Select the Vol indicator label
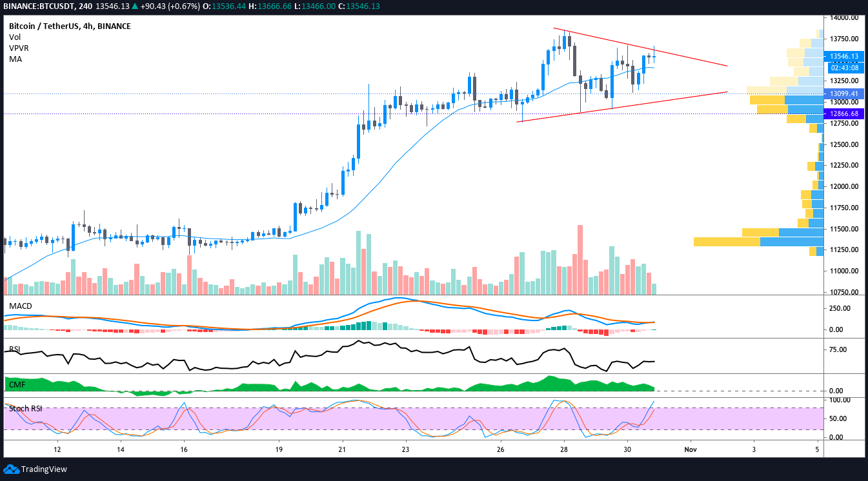This screenshot has width=868, height=481. click(15, 37)
